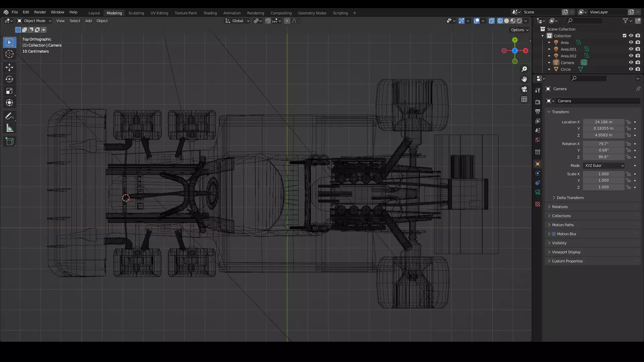Toggle camera view in viewport
Image resolution: width=644 pixels, height=362 pixels.
(524, 89)
